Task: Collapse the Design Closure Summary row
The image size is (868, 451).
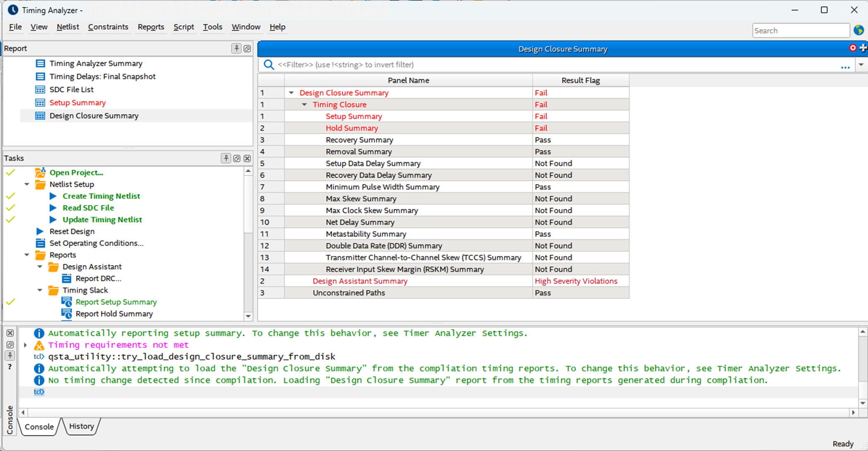Action: point(291,93)
